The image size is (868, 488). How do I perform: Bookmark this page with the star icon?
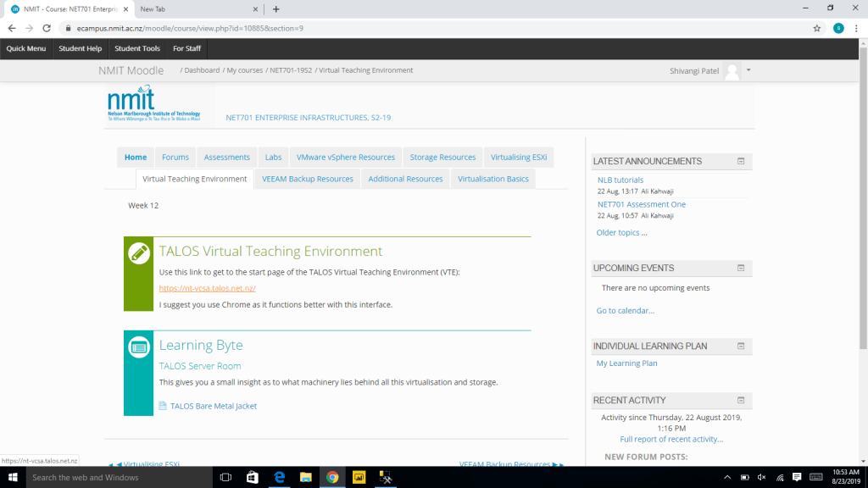pos(816,28)
